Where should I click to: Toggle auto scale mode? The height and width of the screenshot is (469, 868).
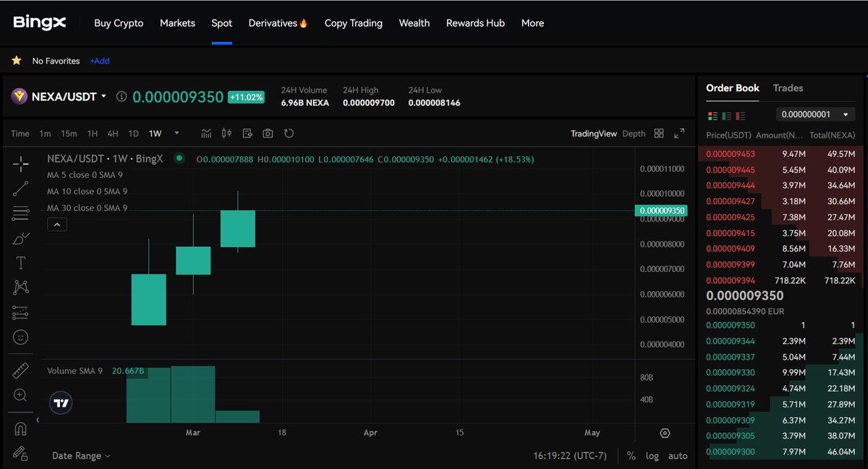tap(678, 456)
